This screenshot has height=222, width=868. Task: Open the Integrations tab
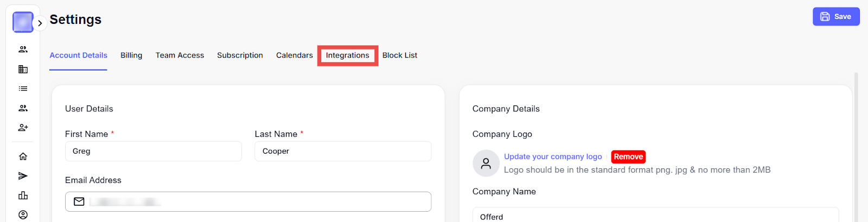pos(347,55)
